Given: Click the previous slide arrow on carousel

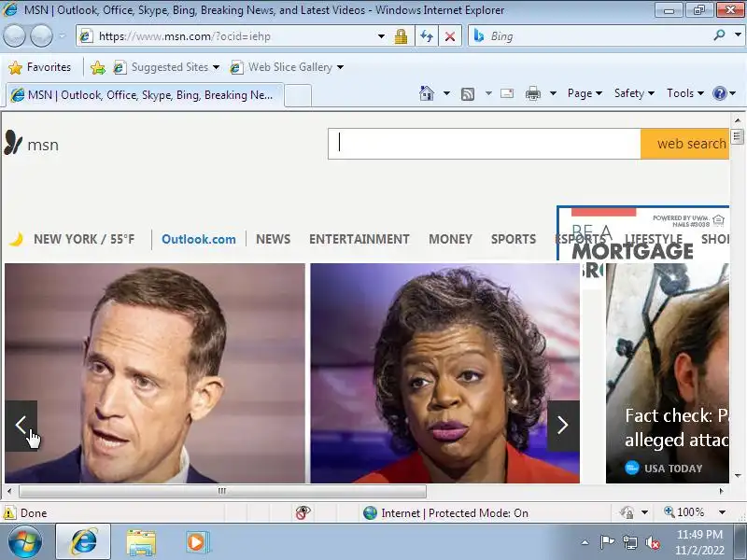Looking at the screenshot, I should click(x=21, y=426).
